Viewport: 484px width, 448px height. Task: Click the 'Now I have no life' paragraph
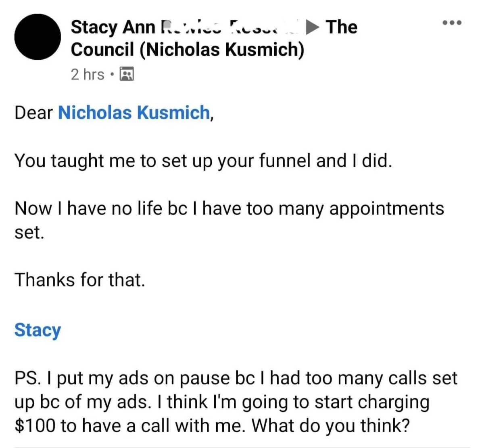[x=229, y=209]
